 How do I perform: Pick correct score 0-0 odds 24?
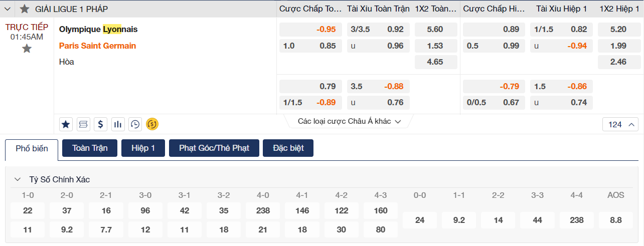coord(420,220)
